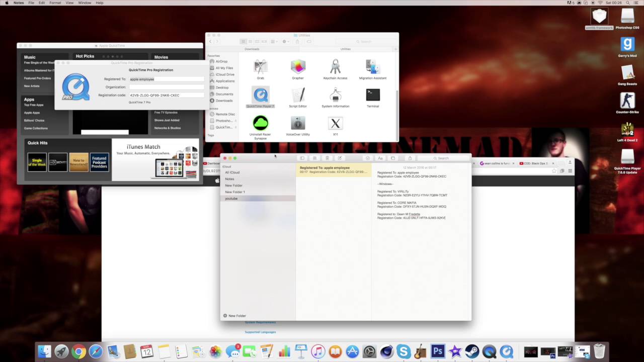Switch Finder to column view
The image size is (644, 362).
click(x=257, y=41)
